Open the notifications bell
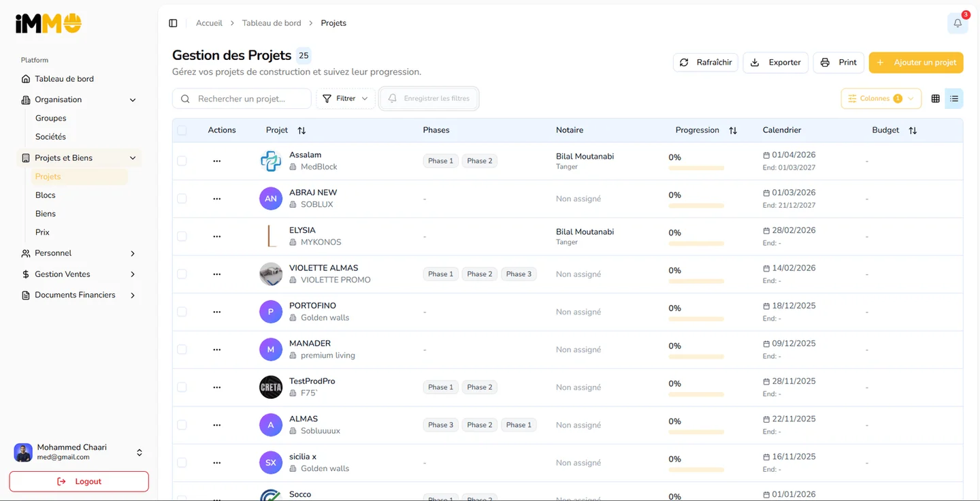 (958, 23)
